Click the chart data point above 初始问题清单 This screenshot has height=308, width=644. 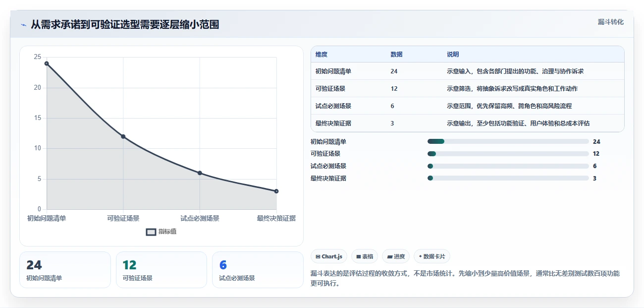click(47, 63)
